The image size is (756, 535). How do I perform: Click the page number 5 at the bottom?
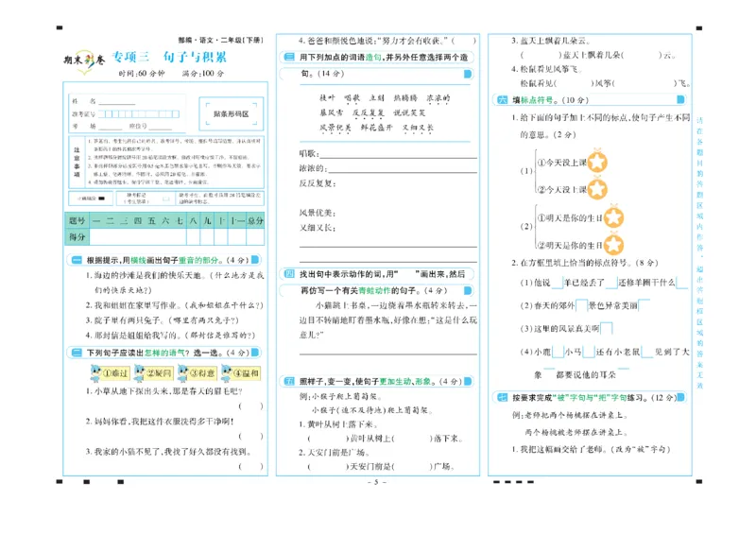coord(376,481)
